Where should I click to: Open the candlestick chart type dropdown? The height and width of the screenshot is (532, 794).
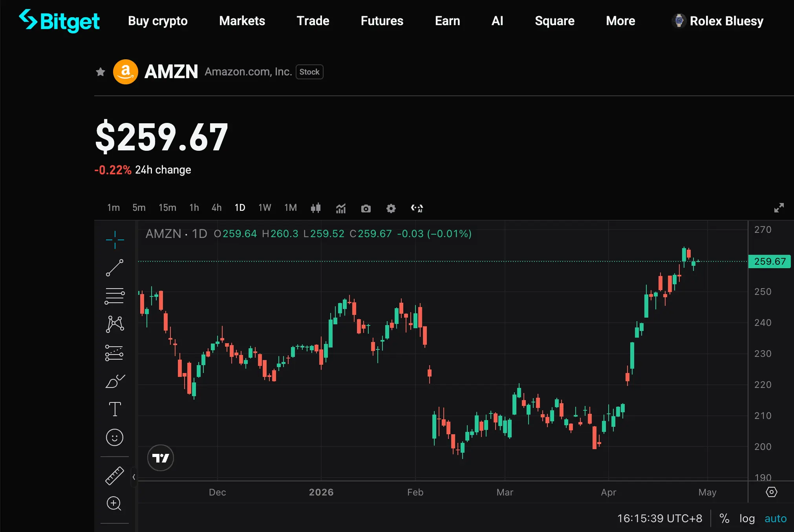pos(316,208)
